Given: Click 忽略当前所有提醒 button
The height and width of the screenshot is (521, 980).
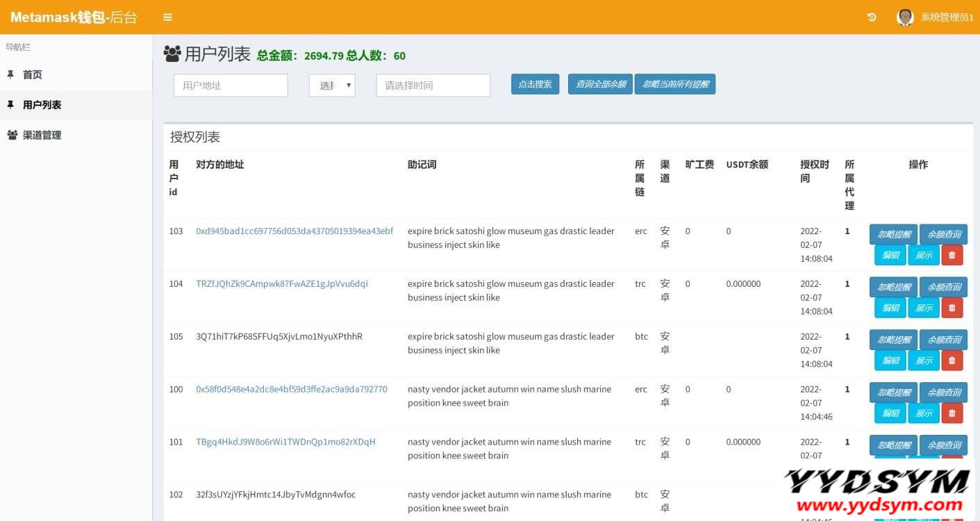Looking at the screenshot, I should tap(674, 84).
